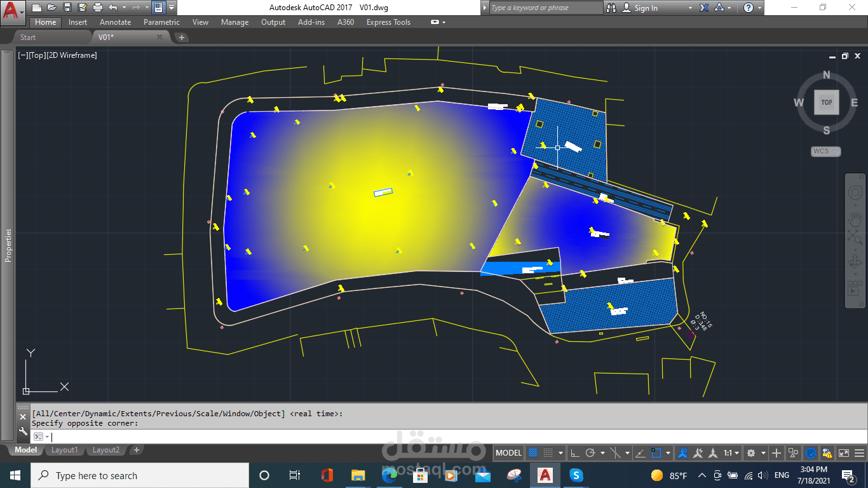Open Skype from the Windows taskbar
The height and width of the screenshot is (488, 868).
[x=576, y=475]
